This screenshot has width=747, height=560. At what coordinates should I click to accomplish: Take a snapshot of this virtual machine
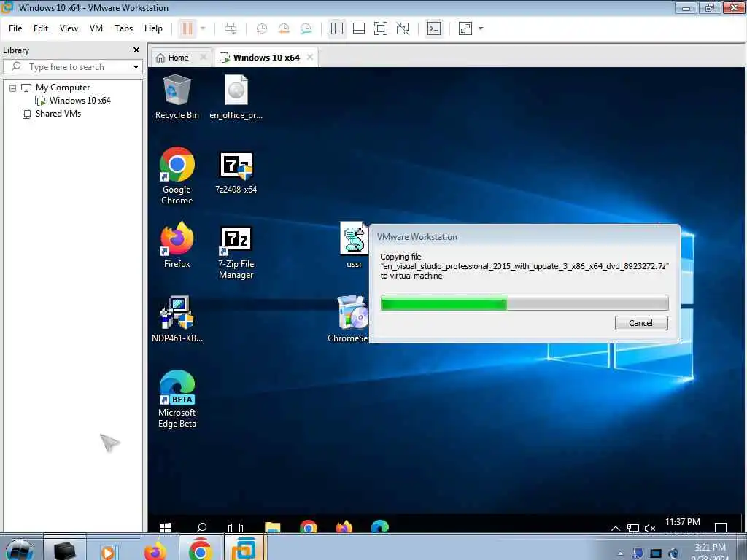[x=262, y=28]
